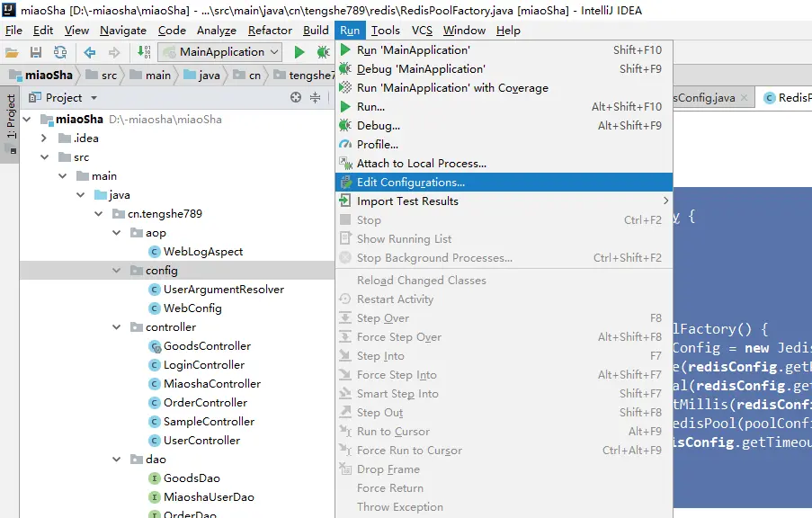The height and width of the screenshot is (518, 812).
Task: Click the collapse all icon in Project panel
Action: [x=315, y=97]
